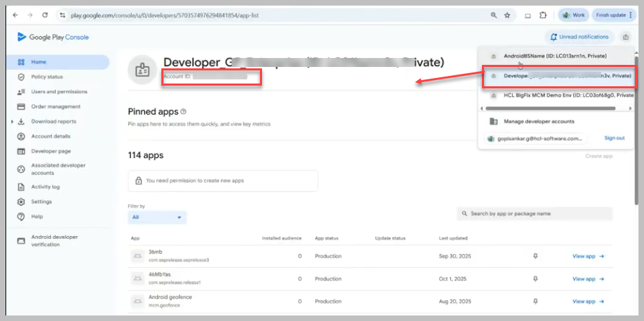
Task: Reload the page with the refresh icon
Action: tap(45, 15)
